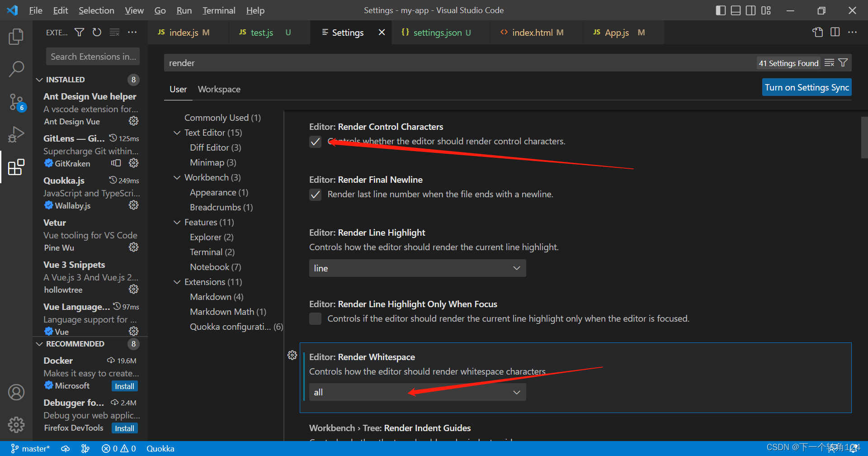
Task: Open the Extensions view icon
Action: click(16, 167)
